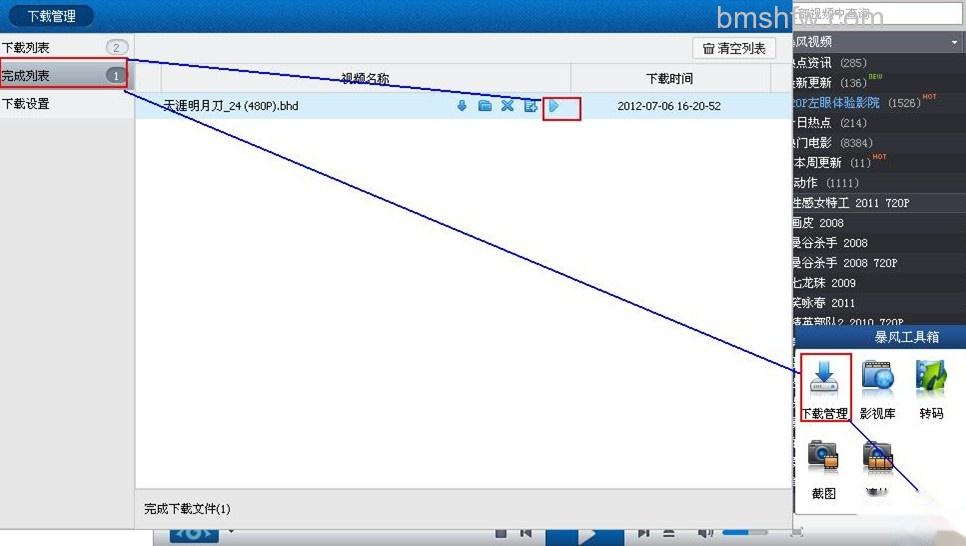Open the containing folder for 天涯明月刀 file

(485, 105)
